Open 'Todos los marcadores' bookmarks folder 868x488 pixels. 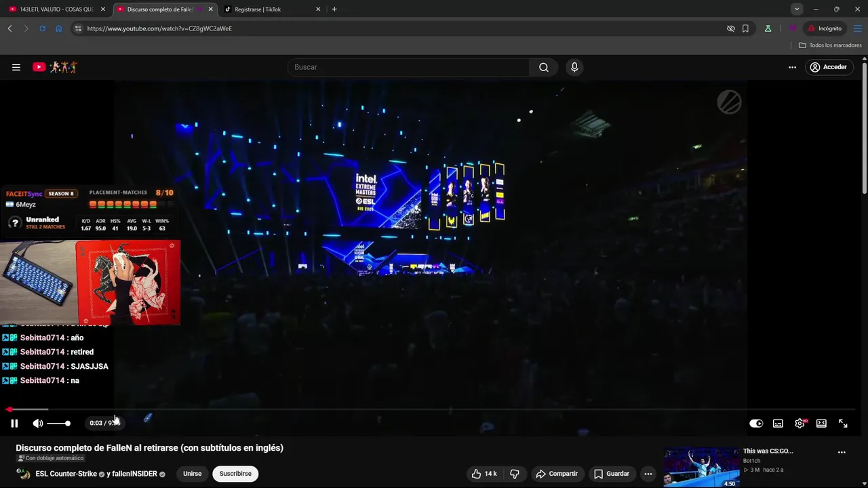(x=830, y=45)
